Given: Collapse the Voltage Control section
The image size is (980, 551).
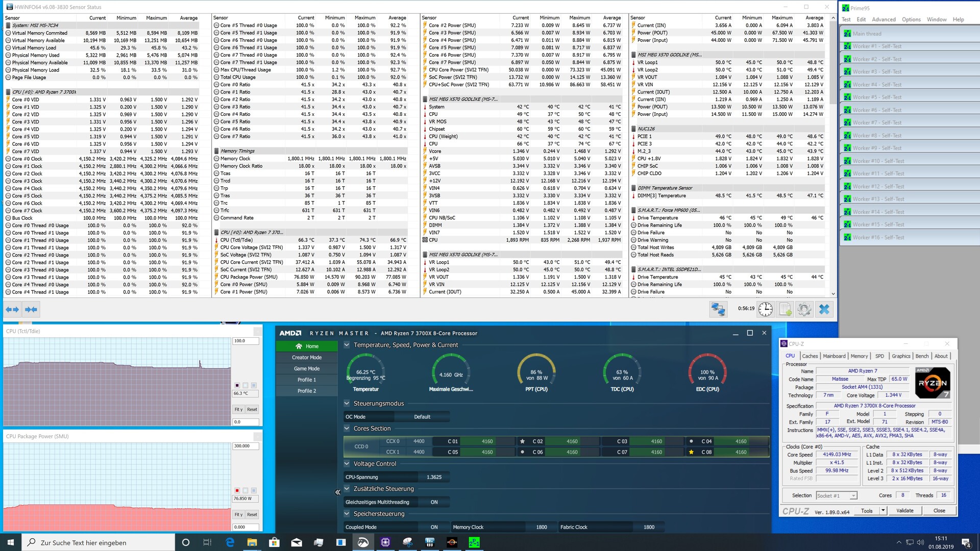Looking at the screenshot, I should point(347,464).
